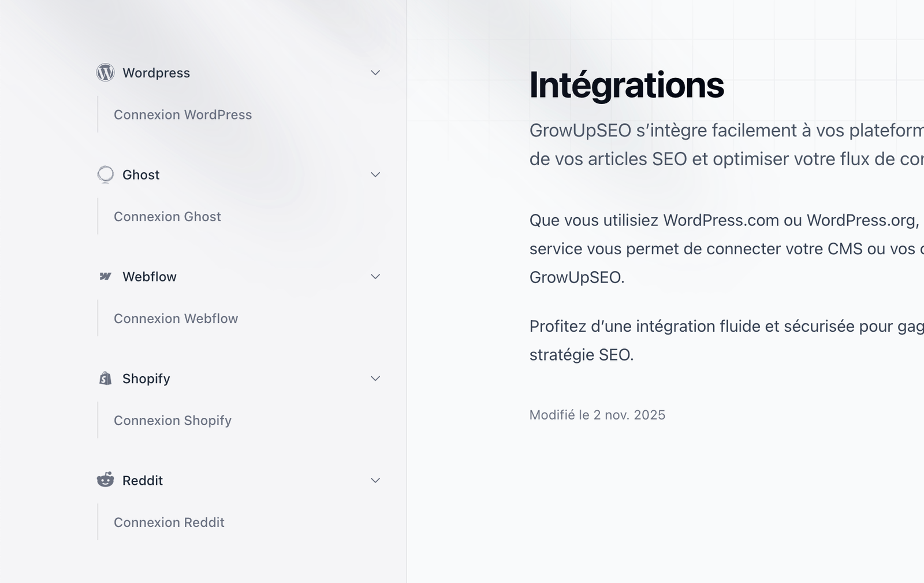This screenshot has height=583, width=924.
Task: Click the 'Modifié le 2 nov. 2025' timestamp
Action: pos(597,415)
